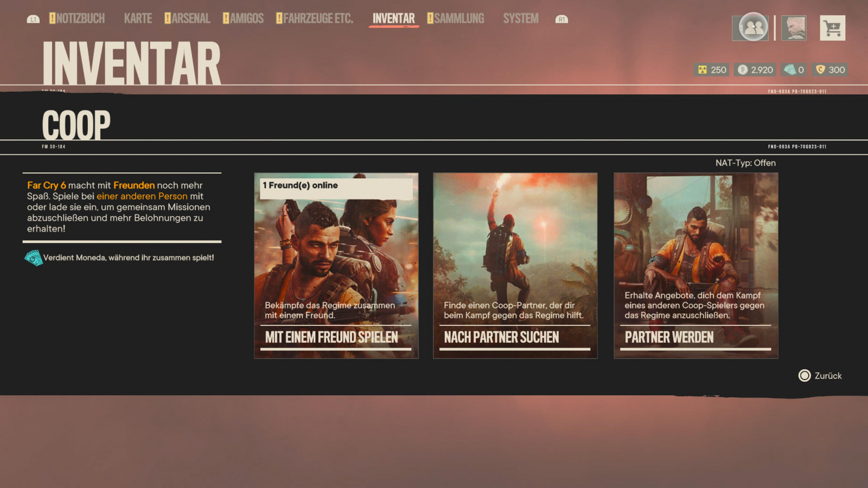The image size is (868, 488).
Task: Choose the Mit einem Freund spielen card
Action: 336,266
